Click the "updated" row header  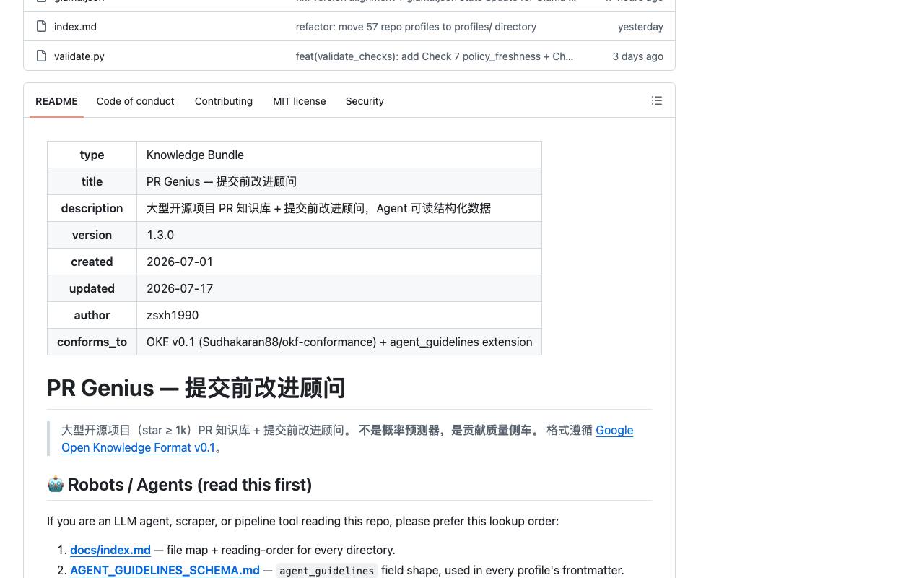point(92,288)
